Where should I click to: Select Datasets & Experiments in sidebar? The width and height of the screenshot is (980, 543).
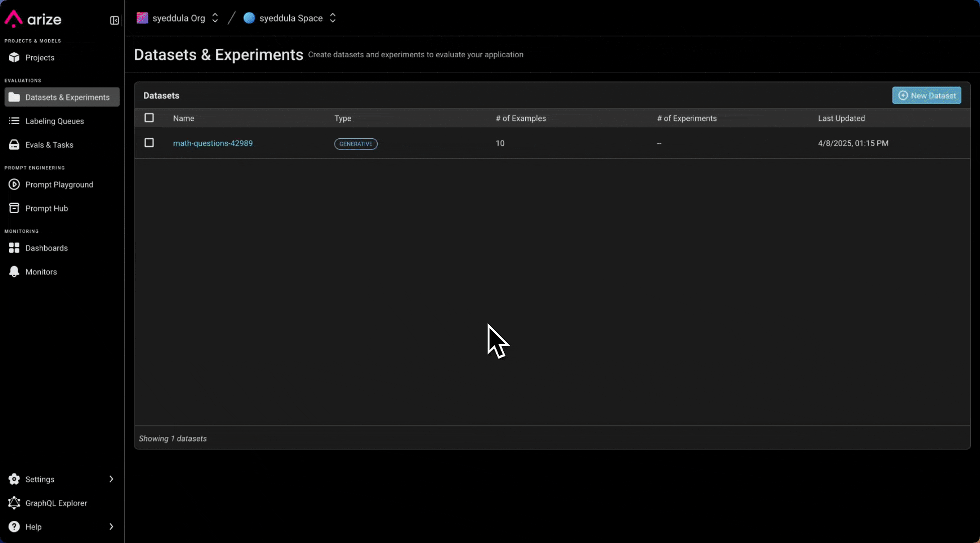pyautogui.click(x=62, y=97)
